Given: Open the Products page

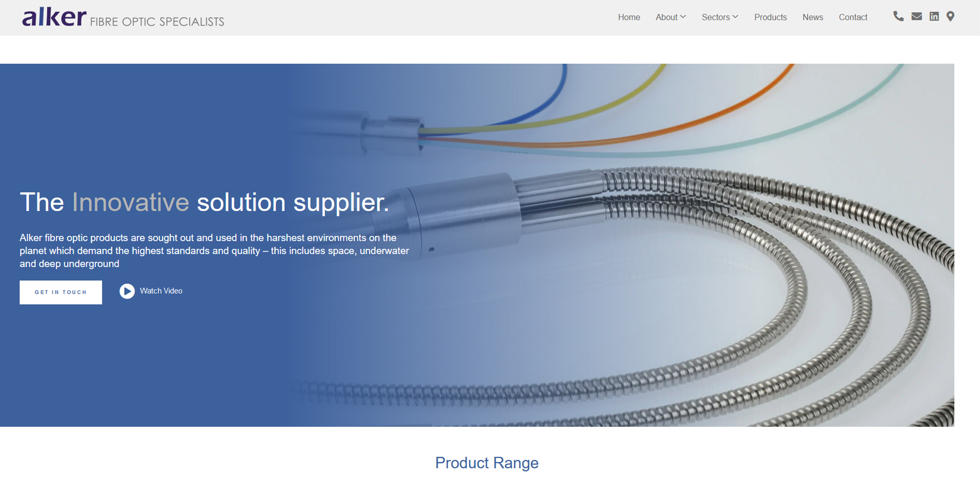Looking at the screenshot, I should tap(770, 17).
